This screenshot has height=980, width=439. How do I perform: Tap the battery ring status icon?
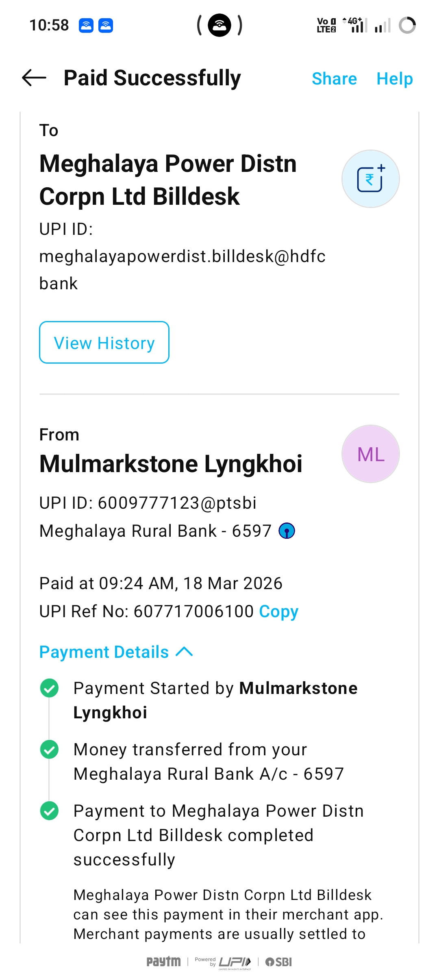[407, 25]
